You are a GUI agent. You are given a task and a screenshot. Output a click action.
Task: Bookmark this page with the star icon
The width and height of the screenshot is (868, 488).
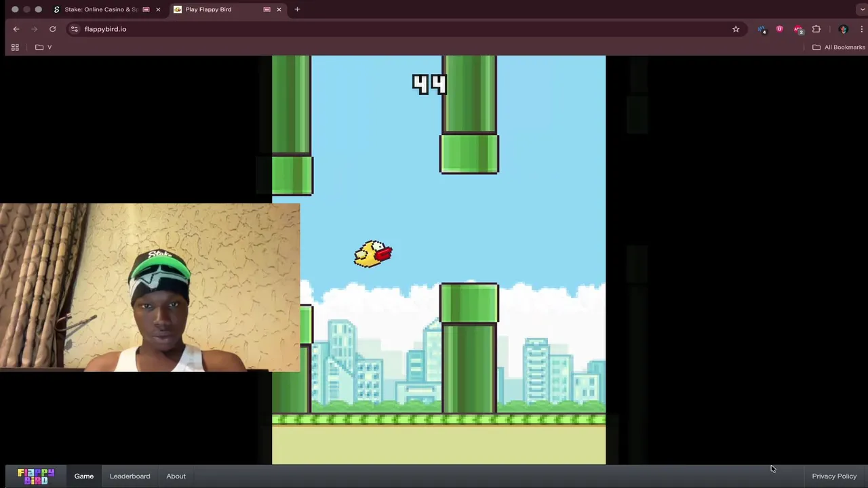pyautogui.click(x=736, y=29)
